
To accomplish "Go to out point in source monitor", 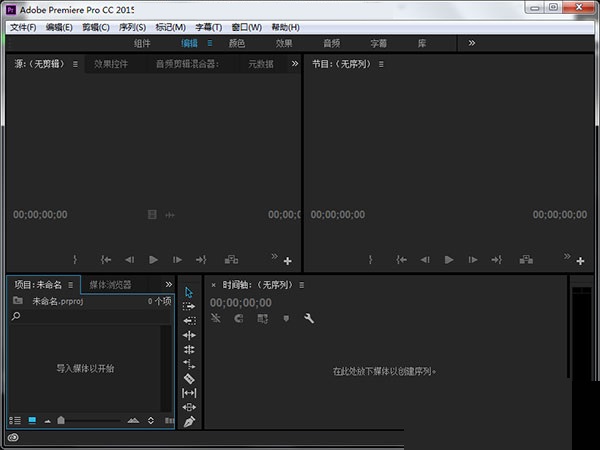I will pos(201,260).
